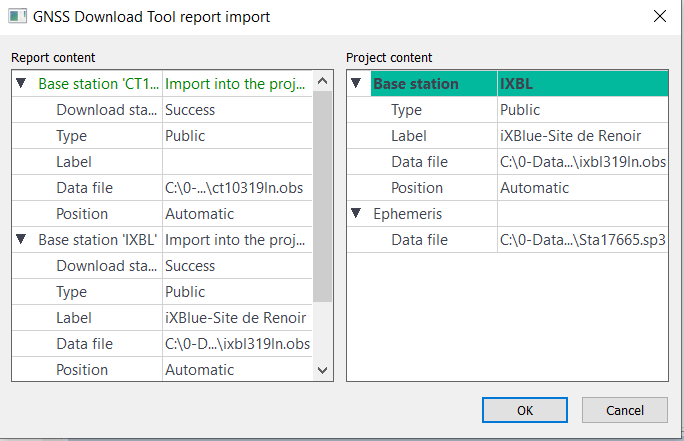Collapse the Ephemeris node in project content
The image size is (684, 441).
(357, 214)
